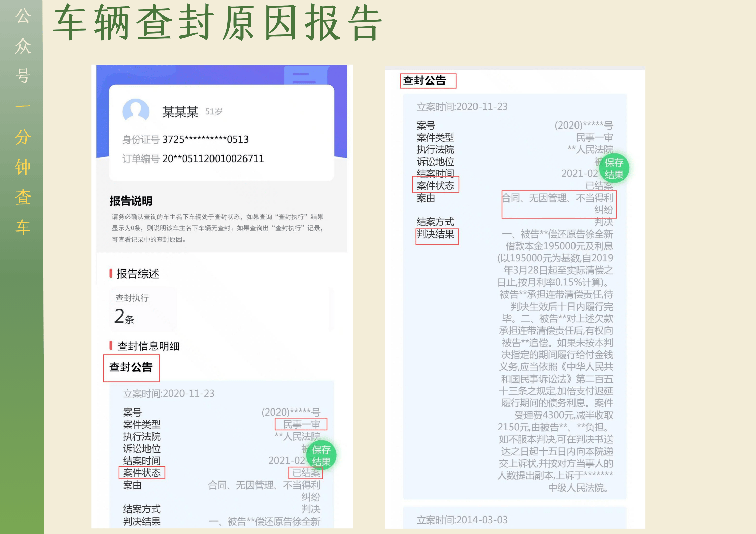Click 合同、无因管理、不当得利 text in left screenshot

click(x=264, y=485)
